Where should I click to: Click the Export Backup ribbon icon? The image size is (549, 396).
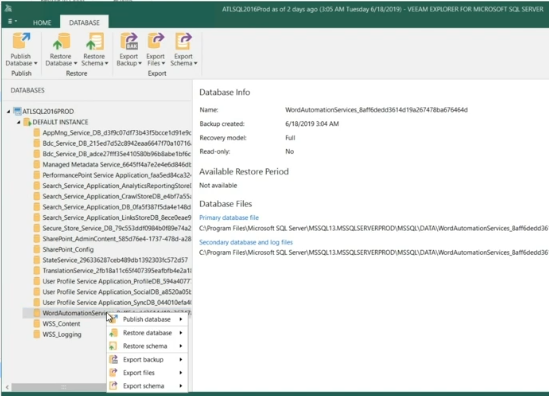tap(129, 41)
